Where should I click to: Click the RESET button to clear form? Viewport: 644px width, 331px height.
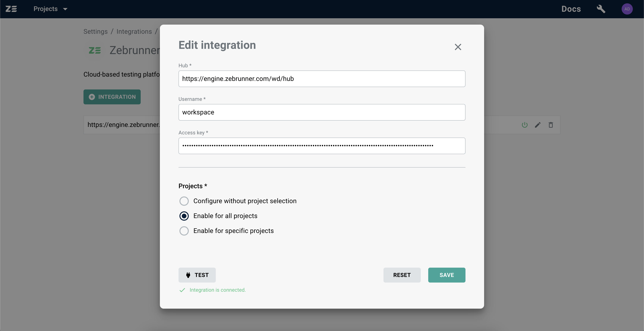tap(402, 275)
